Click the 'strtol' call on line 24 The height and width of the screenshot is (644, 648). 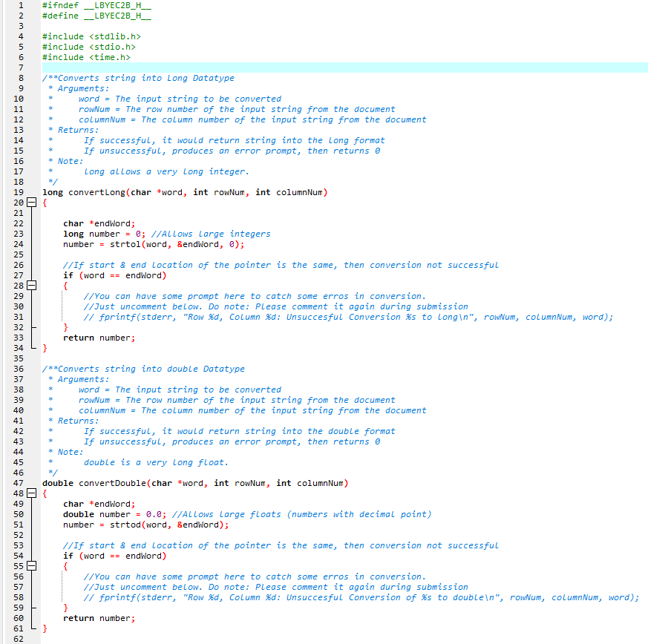coord(125,244)
